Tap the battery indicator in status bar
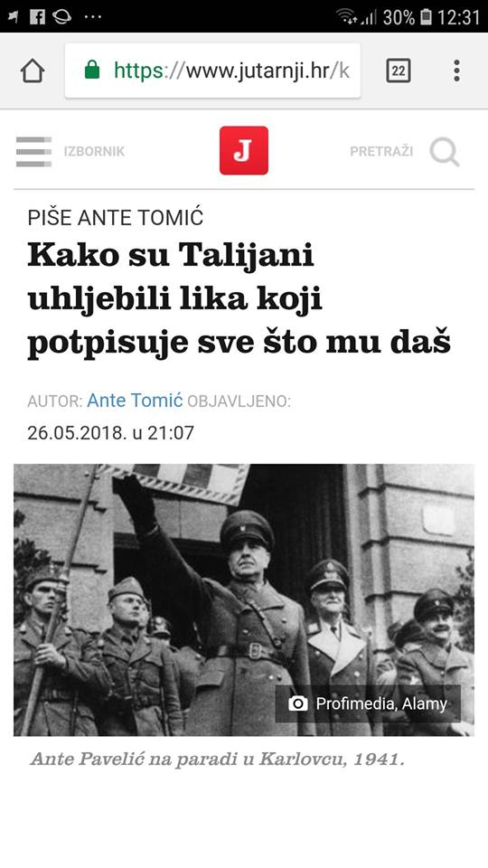This screenshot has height=868, width=488. [x=426, y=17]
